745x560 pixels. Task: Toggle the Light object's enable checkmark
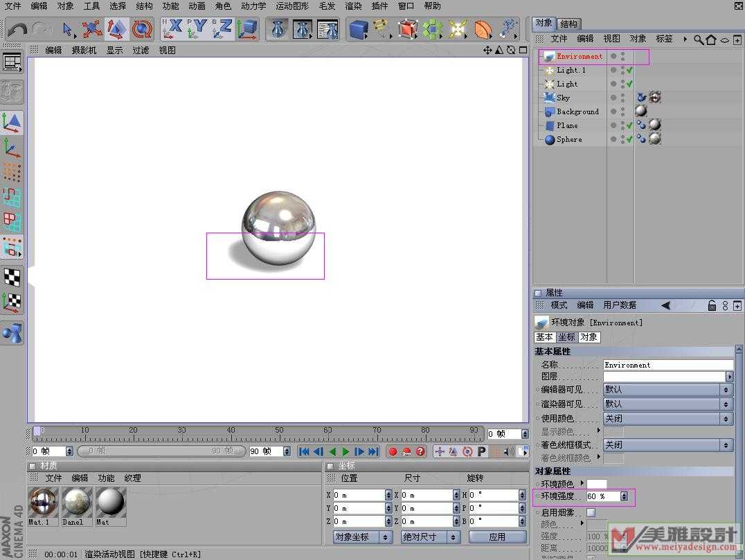629,84
